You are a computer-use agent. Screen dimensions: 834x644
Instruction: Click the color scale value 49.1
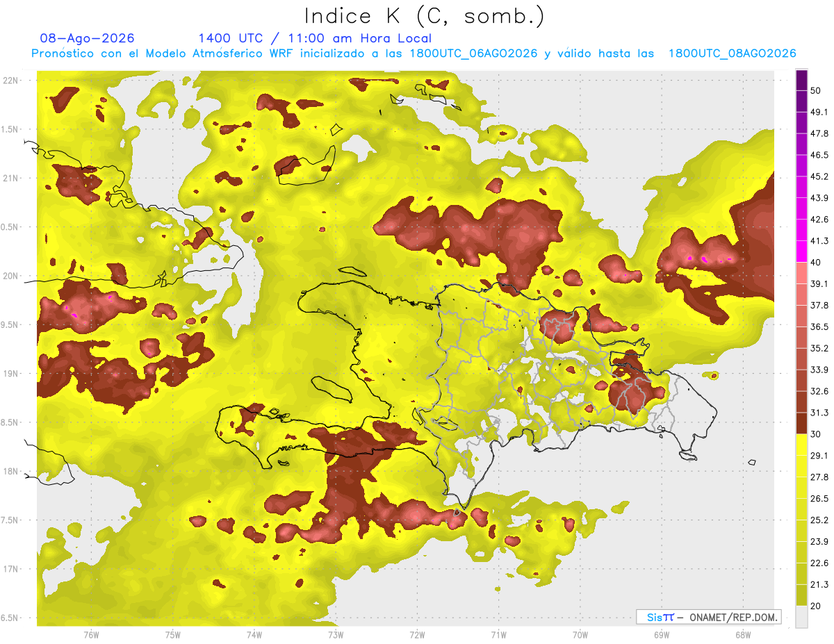point(819,112)
